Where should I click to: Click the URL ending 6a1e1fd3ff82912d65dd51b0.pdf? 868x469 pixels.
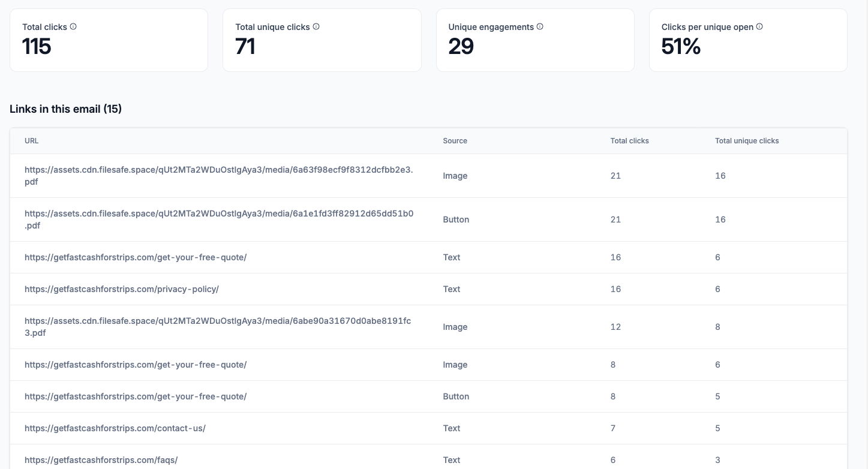click(x=219, y=220)
